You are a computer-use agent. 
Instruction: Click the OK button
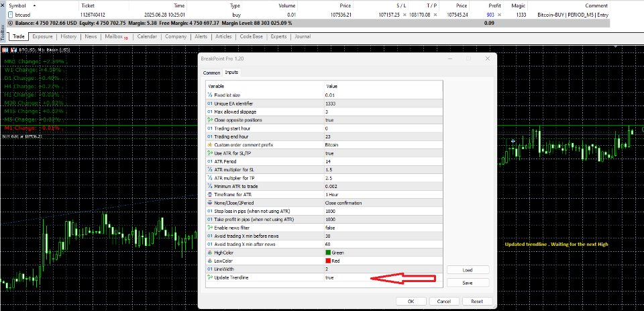click(411, 301)
